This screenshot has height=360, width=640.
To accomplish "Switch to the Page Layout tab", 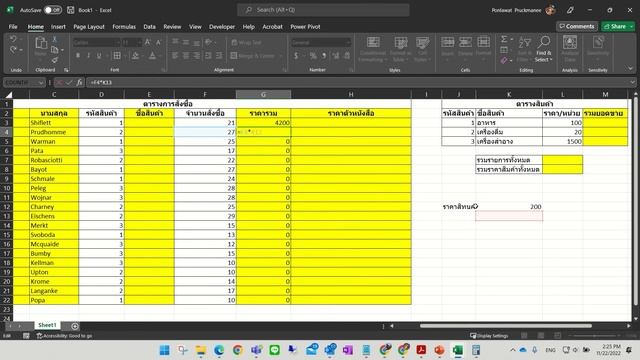I will pos(89,27).
